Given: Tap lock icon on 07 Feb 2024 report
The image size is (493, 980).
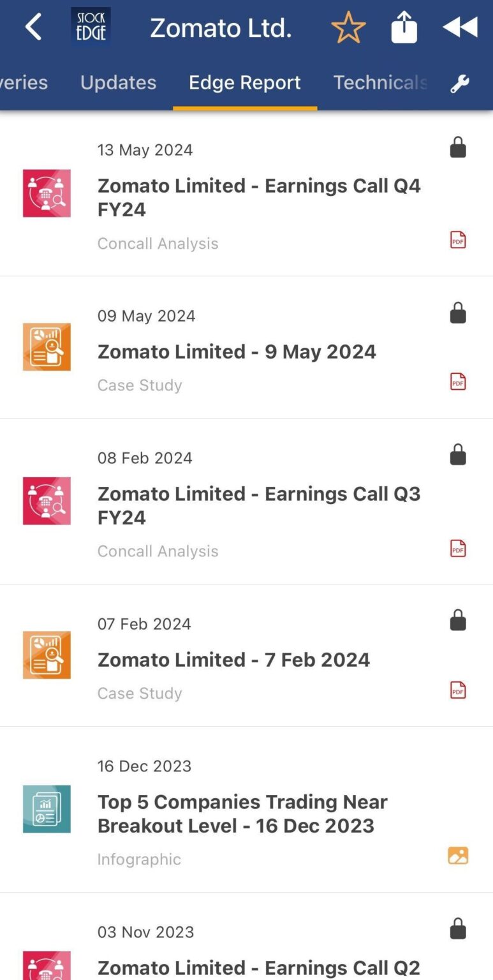Looking at the screenshot, I should pos(458,620).
